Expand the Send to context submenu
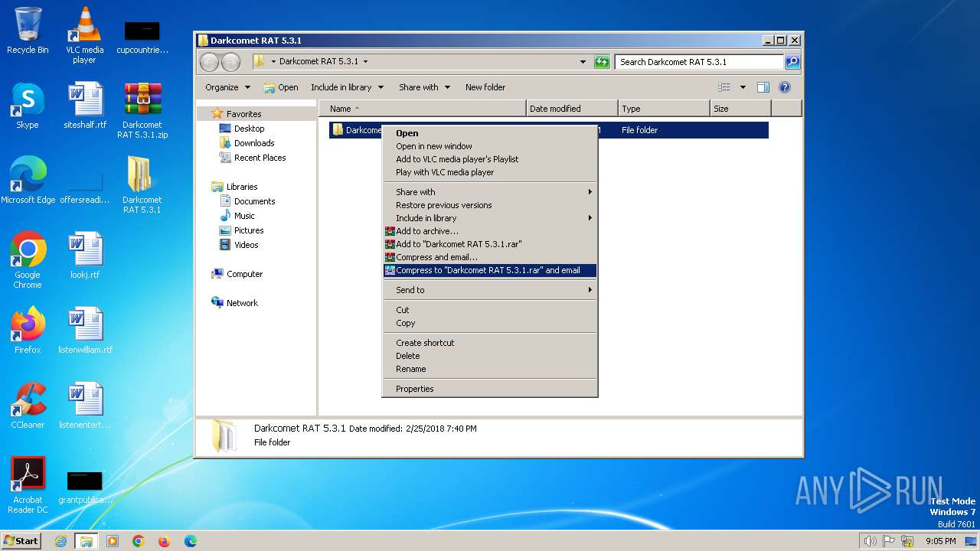 [490, 290]
